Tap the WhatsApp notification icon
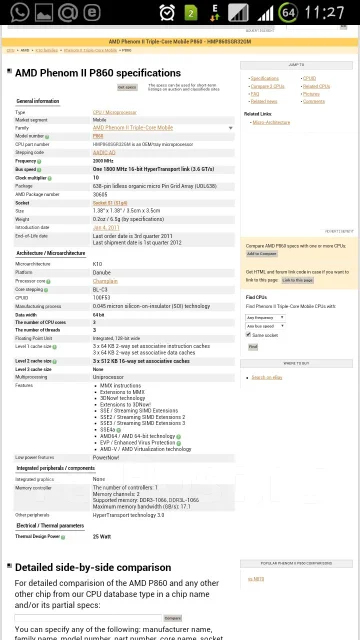 click(19, 12)
